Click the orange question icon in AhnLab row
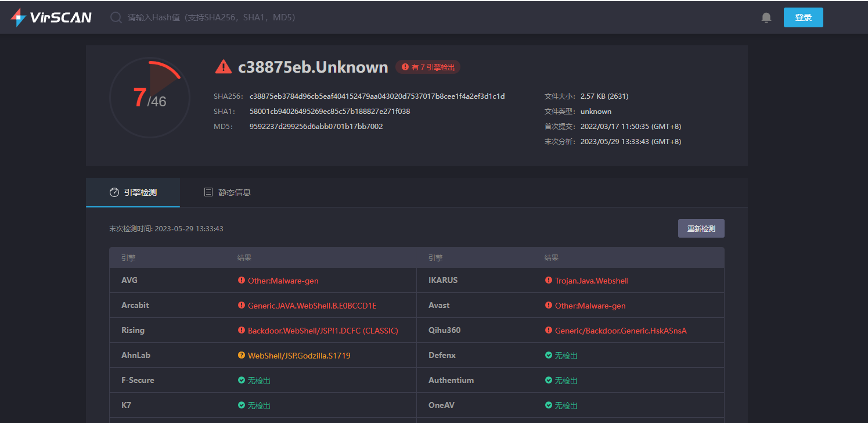This screenshot has height=423, width=868. coord(242,355)
